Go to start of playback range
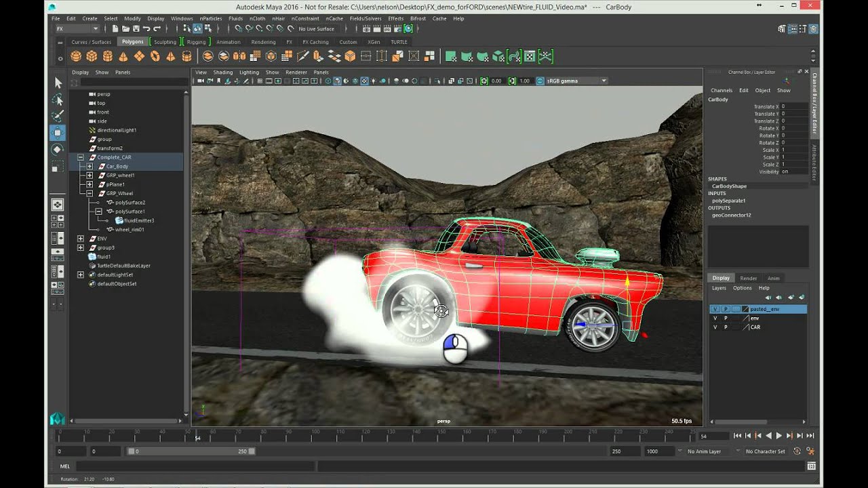 (x=738, y=436)
